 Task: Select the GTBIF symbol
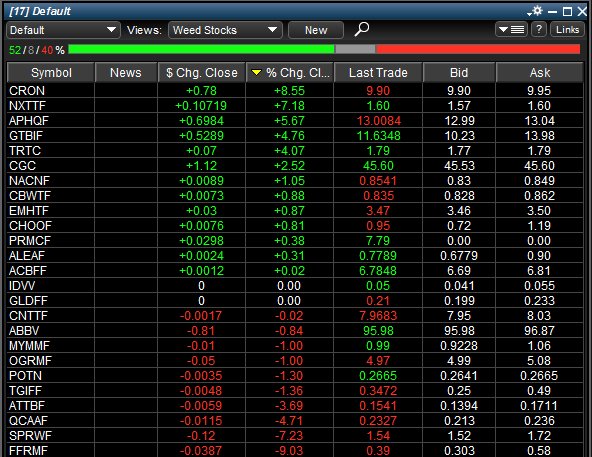point(26,136)
